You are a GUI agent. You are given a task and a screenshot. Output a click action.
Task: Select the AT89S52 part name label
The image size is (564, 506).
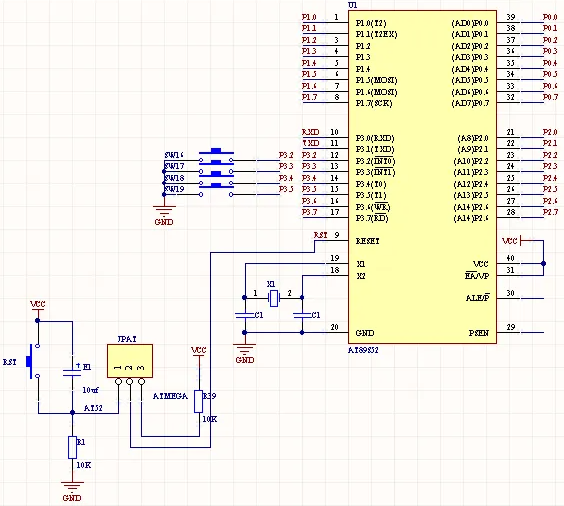[363, 350]
